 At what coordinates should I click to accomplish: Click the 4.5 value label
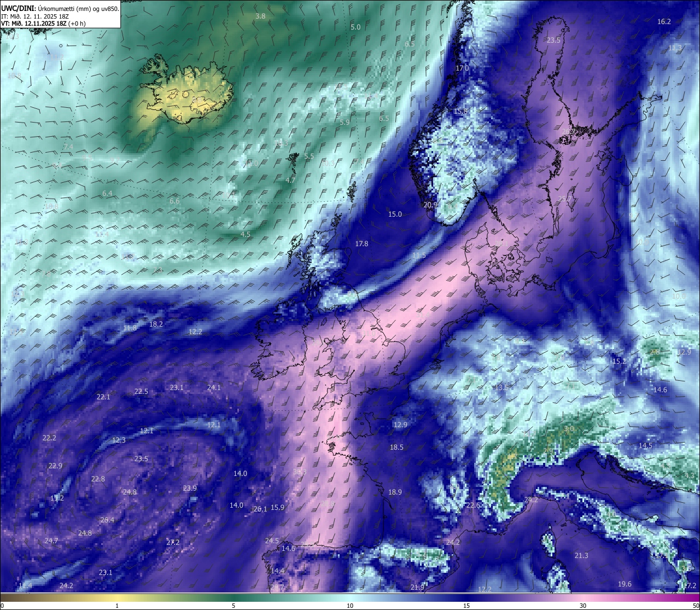pos(246,234)
